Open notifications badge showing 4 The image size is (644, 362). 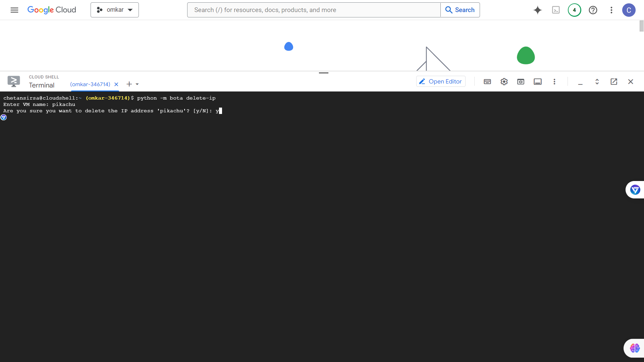pos(574,10)
